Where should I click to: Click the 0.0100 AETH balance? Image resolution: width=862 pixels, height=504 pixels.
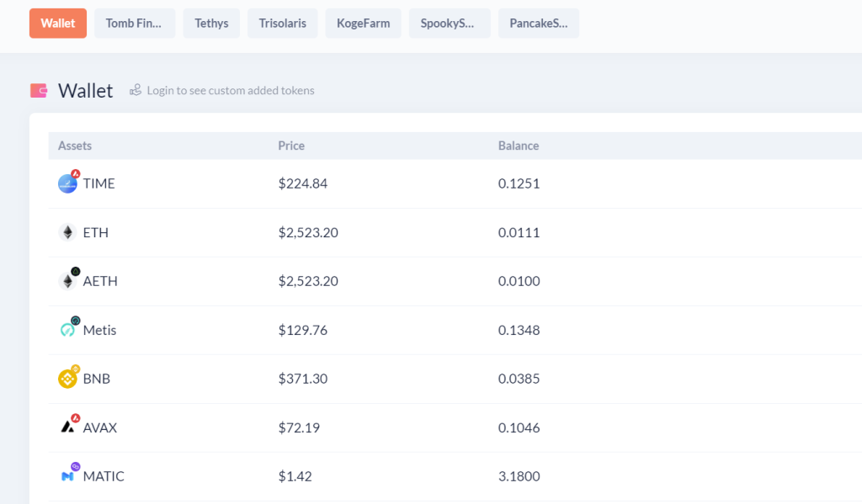[x=519, y=281]
